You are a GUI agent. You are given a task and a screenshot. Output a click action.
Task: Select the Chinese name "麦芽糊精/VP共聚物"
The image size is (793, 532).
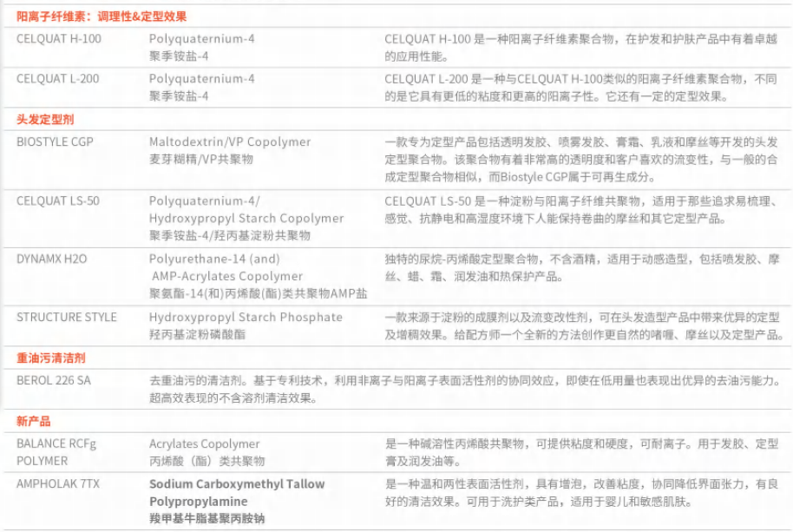[200, 160]
